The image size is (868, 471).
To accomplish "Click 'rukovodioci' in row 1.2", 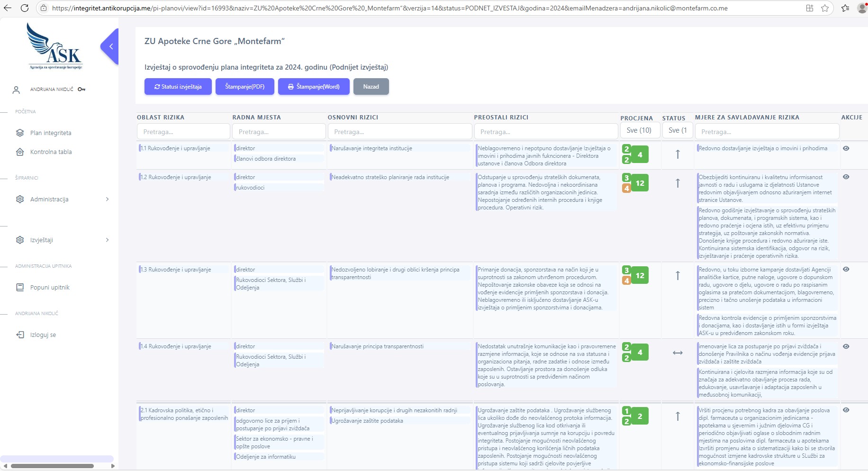I will (250, 188).
